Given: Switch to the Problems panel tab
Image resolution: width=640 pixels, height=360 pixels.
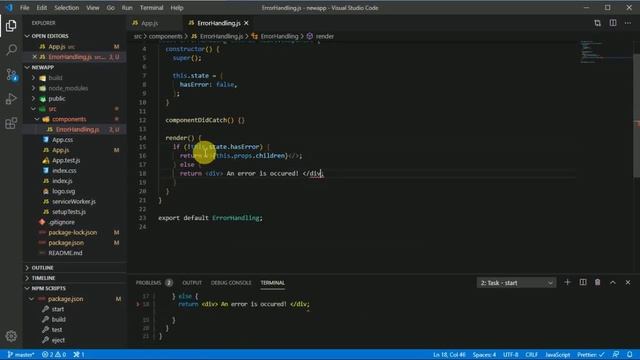Looking at the screenshot, I should point(154,282).
